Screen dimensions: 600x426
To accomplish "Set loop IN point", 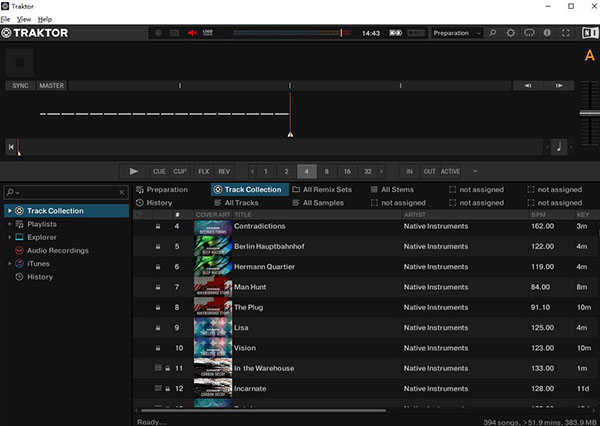I will point(409,171).
